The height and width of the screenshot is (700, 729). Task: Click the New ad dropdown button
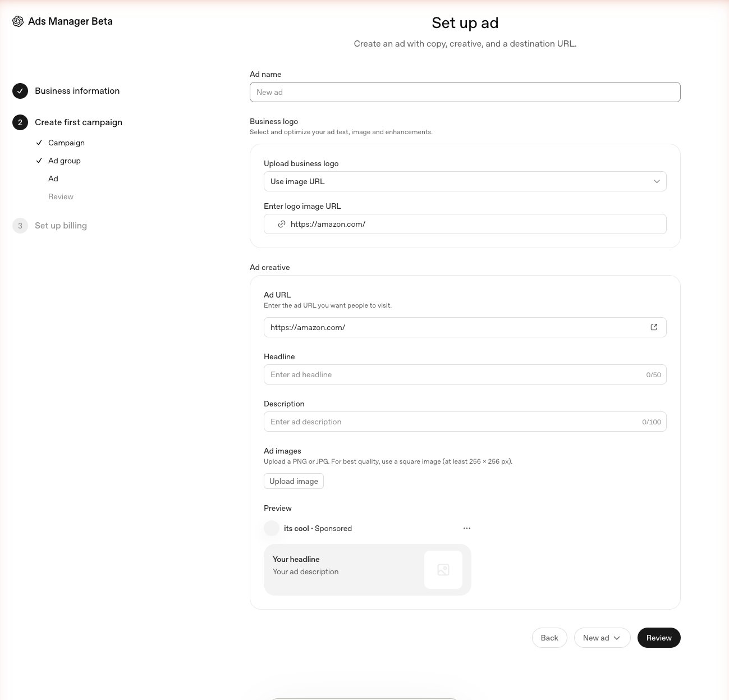602,638
